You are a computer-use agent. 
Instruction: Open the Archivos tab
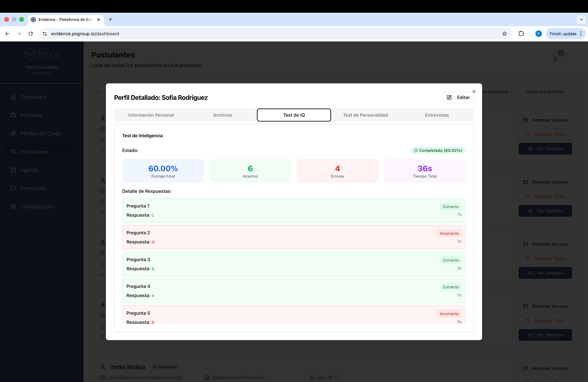pos(222,115)
